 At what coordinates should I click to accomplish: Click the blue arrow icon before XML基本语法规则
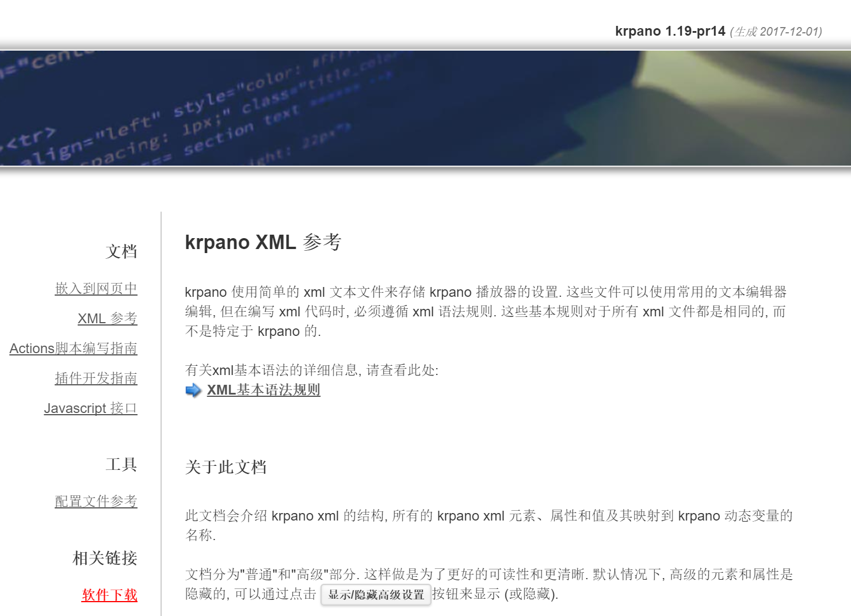[x=192, y=390]
